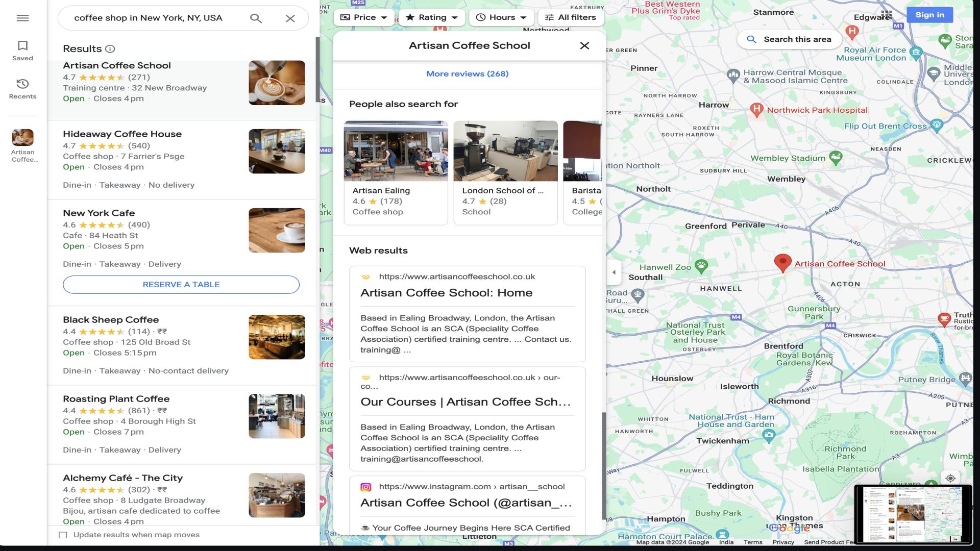Open Artisan Coffee School home webpage
The height and width of the screenshot is (551, 980).
(446, 292)
